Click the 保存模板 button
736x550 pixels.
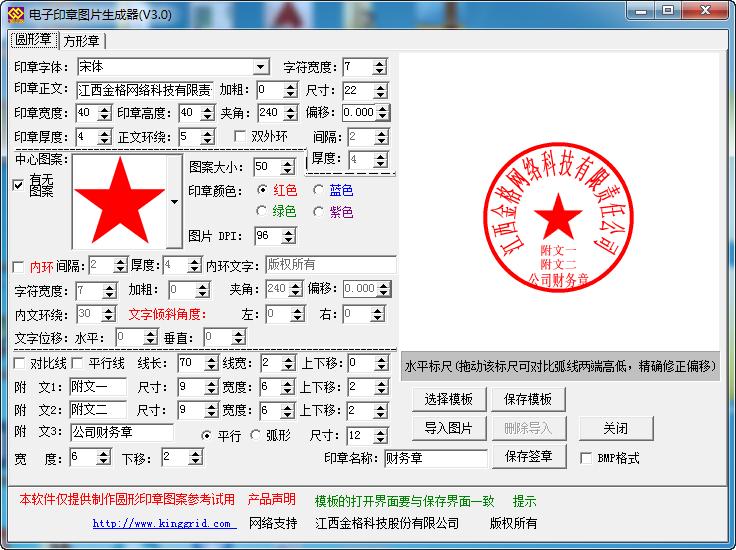(528, 399)
